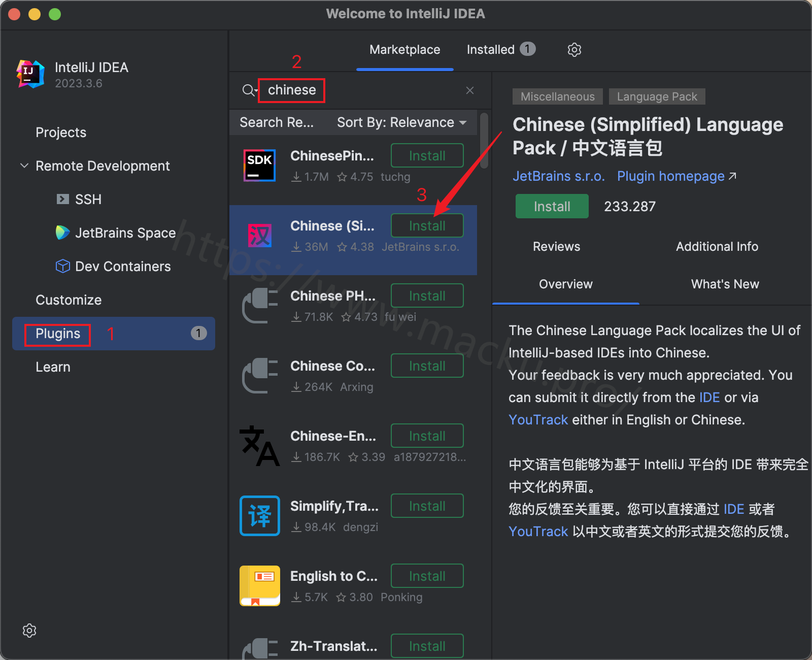Collapse the Remote Development section
The height and width of the screenshot is (660, 812).
24,166
